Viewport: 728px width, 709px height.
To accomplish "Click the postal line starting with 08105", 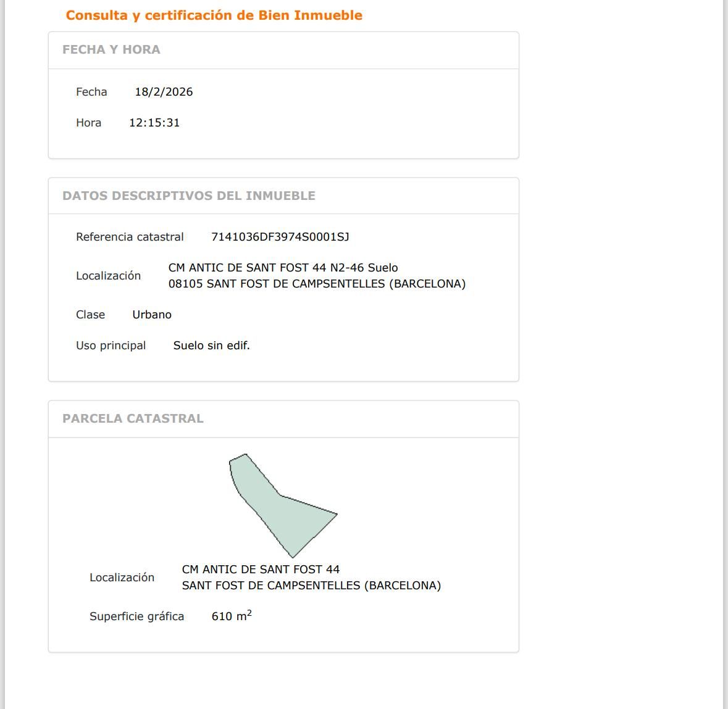I will pyautogui.click(x=317, y=284).
